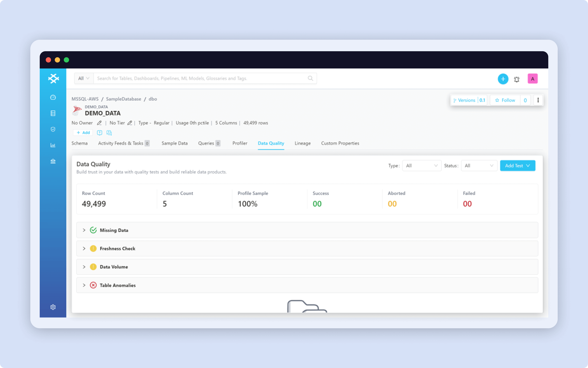
Task: Open the insights chart icon in sidebar
Action: tap(53, 145)
